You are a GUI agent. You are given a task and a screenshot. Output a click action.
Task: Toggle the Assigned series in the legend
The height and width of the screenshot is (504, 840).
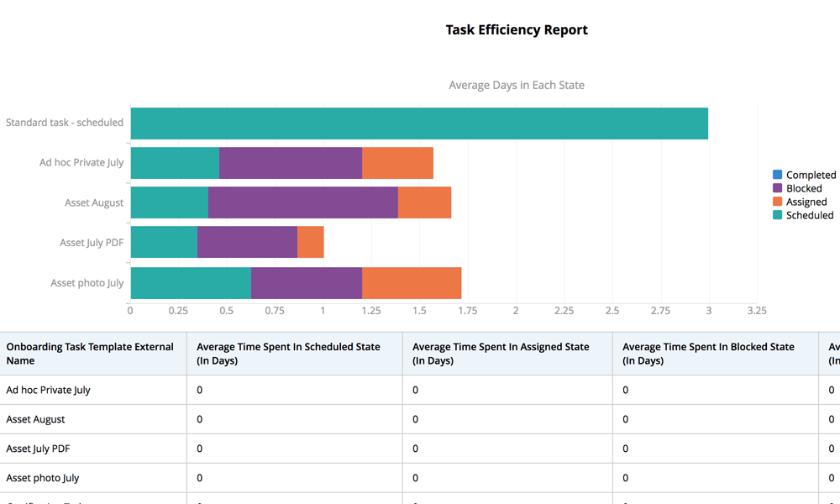[806, 202]
